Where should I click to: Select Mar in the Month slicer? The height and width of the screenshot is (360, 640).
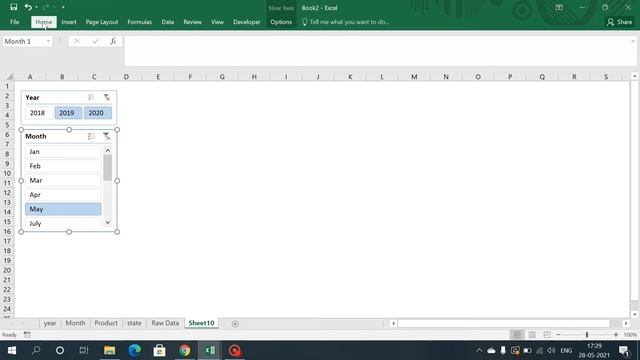pyautogui.click(x=63, y=180)
